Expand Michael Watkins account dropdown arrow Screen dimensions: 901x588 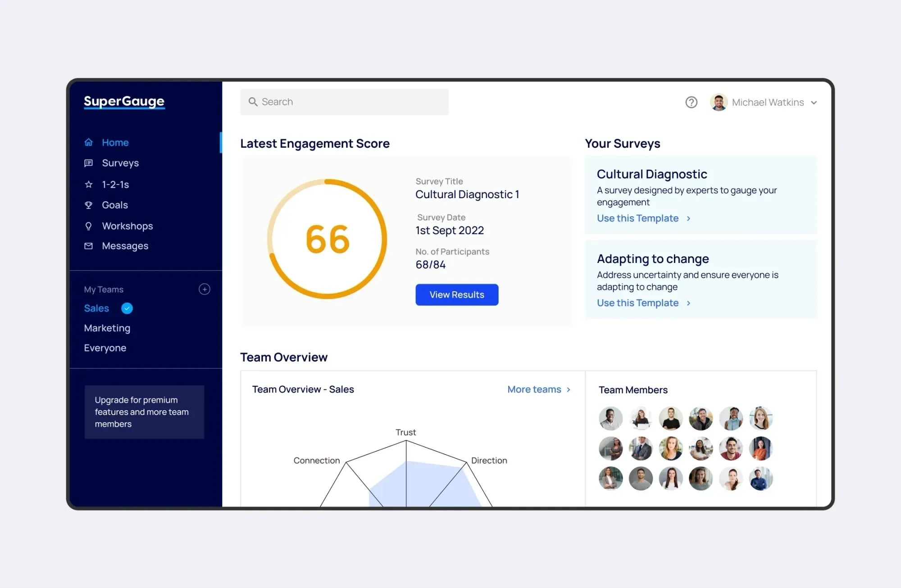(x=814, y=103)
